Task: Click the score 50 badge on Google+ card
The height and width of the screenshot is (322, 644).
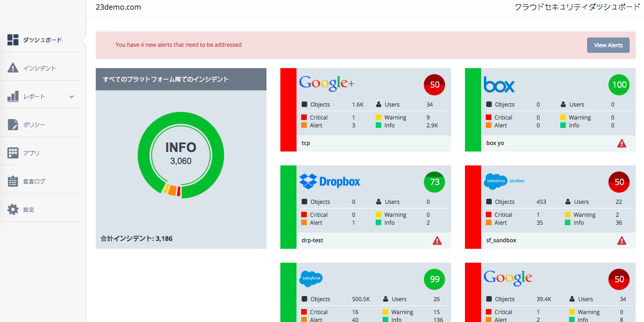Action: 434,85
